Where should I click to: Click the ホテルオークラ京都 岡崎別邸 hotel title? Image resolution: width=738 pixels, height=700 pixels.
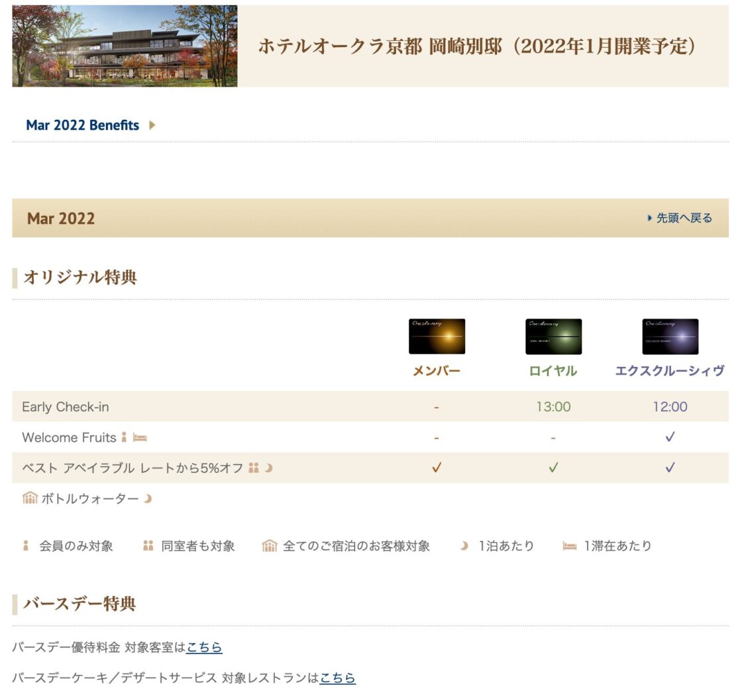[477, 46]
